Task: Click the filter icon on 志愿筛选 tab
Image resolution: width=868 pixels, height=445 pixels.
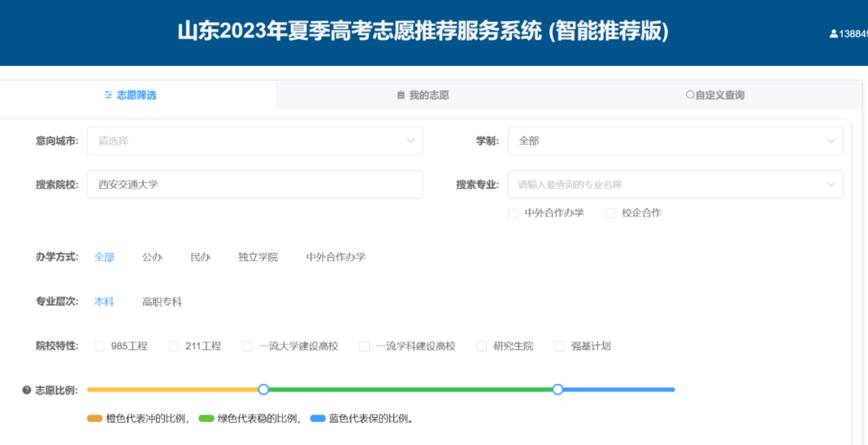Action: coord(108,95)
